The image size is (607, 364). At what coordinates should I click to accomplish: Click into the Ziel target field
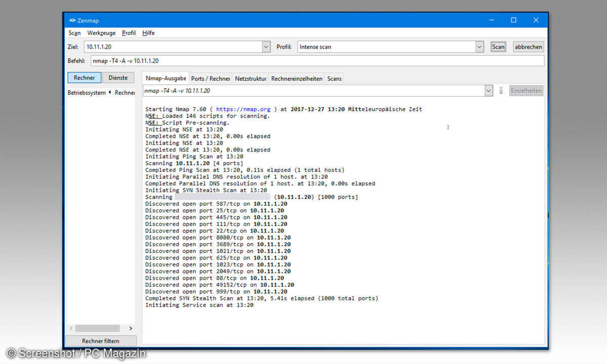pyautogui.click(x=173, y=47)
